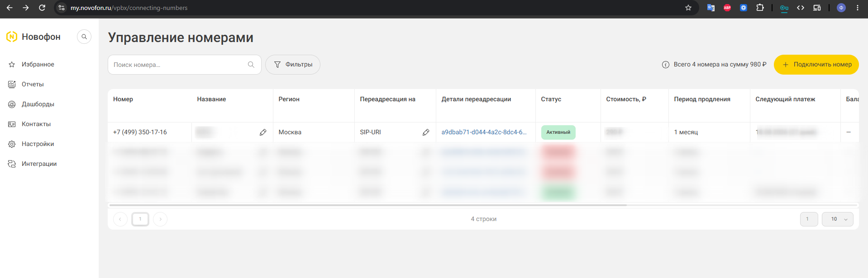Open Отчеты section in sidebar

tap(33, 85)
